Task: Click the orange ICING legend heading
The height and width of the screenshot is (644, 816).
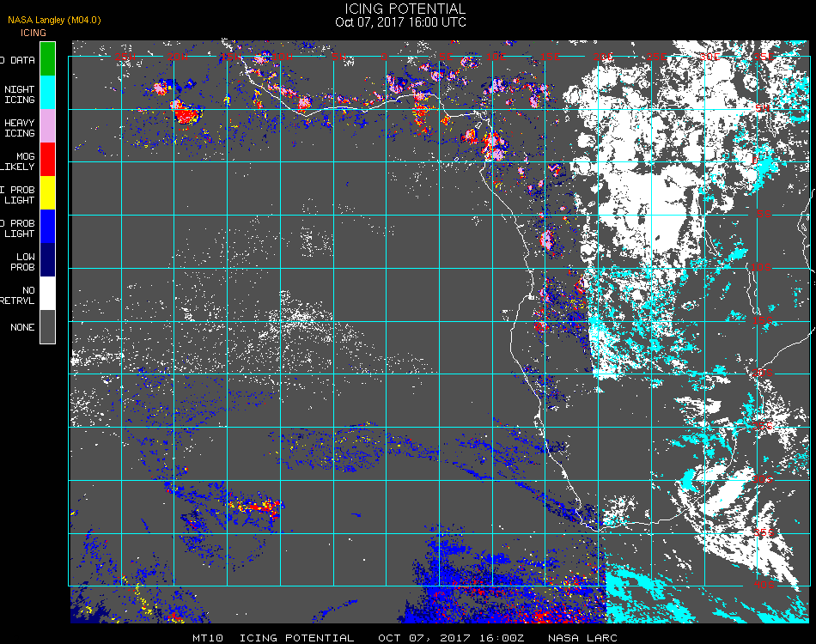Action: click(x=33, y=33)
